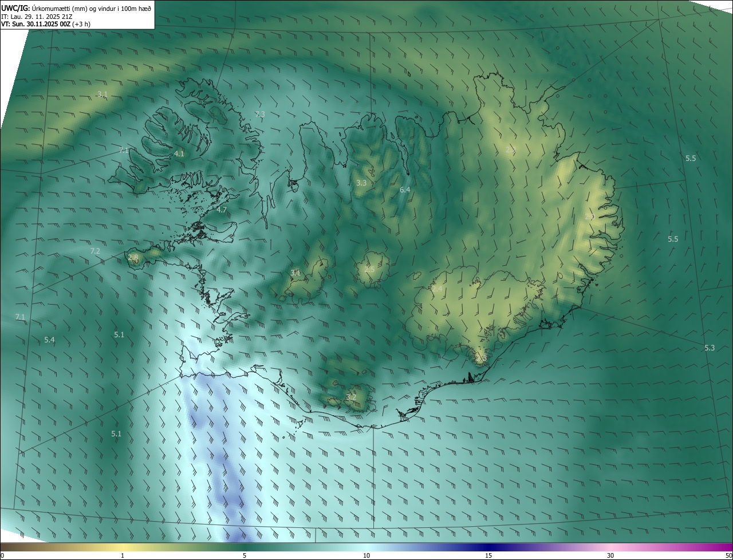Screen dimensions: 733x560
Task: Click the 2.8 value label on the map
Action: pos(133,258)
